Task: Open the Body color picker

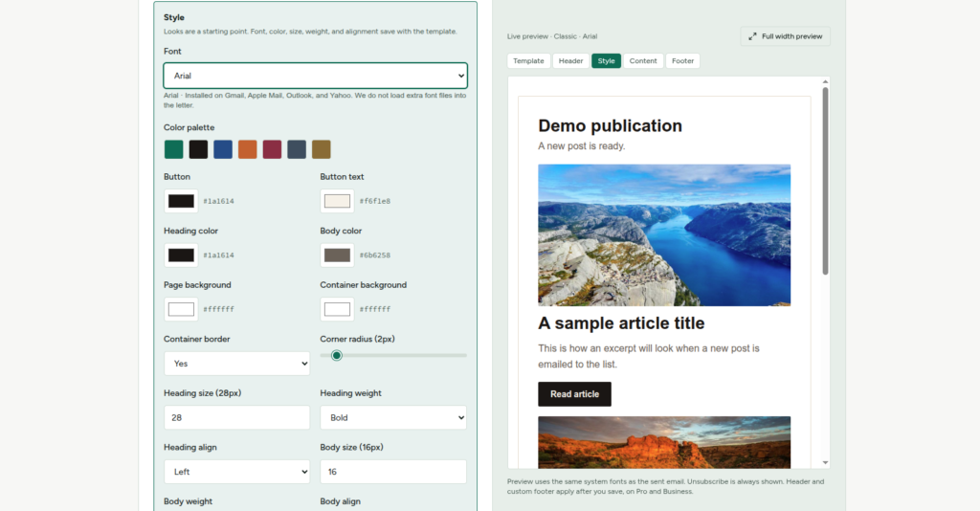Action: (338, 255)
